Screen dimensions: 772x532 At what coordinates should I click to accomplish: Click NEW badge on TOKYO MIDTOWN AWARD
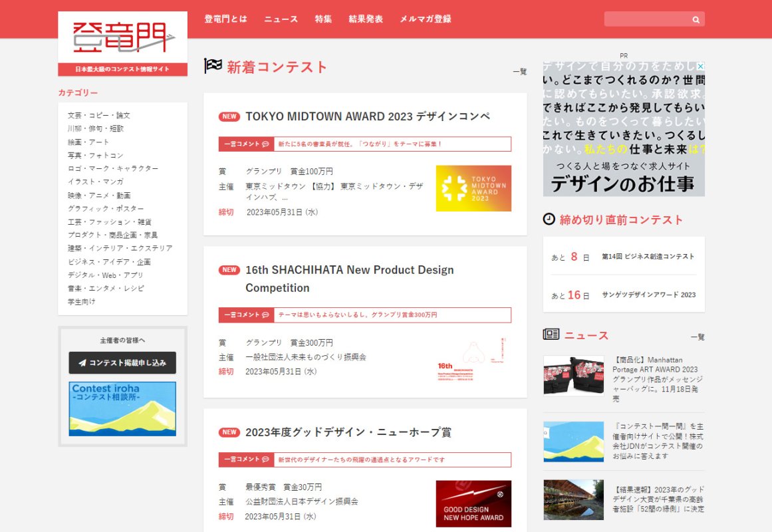pos(229,117)
